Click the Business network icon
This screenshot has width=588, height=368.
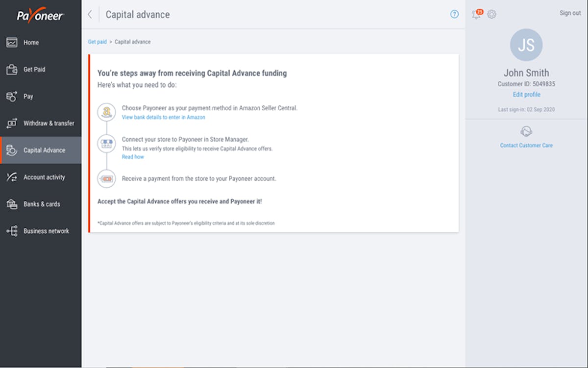[x=12, y=231]
